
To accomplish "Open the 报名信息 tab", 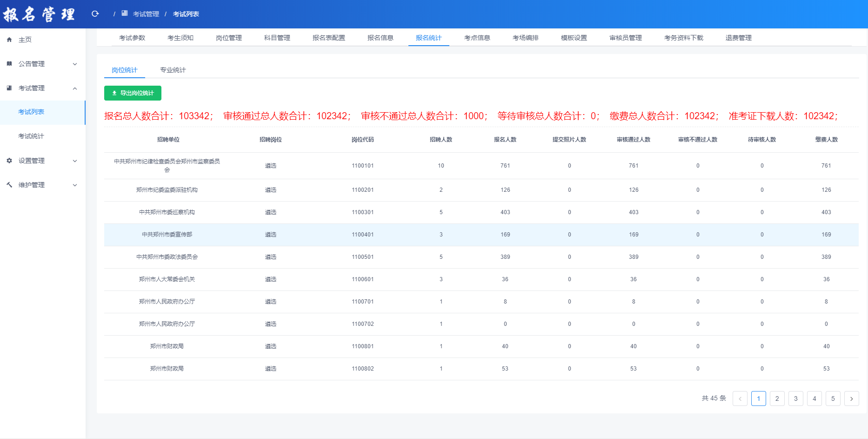I will (380, 38).
